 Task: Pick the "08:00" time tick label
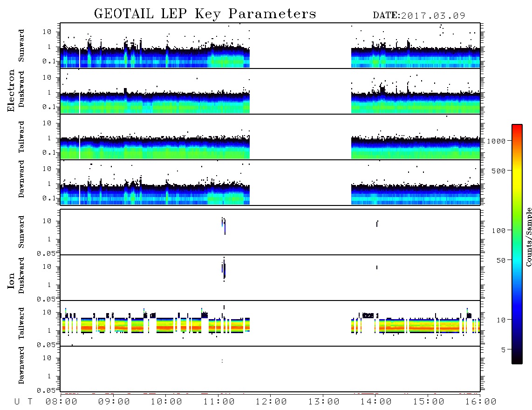point(61,402)
